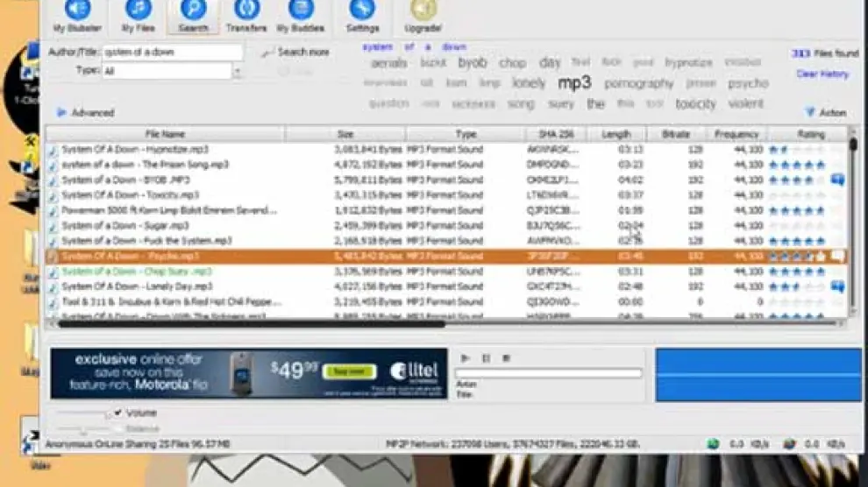Open the Type dropdown
868x487 pixels.
point(237,71)
